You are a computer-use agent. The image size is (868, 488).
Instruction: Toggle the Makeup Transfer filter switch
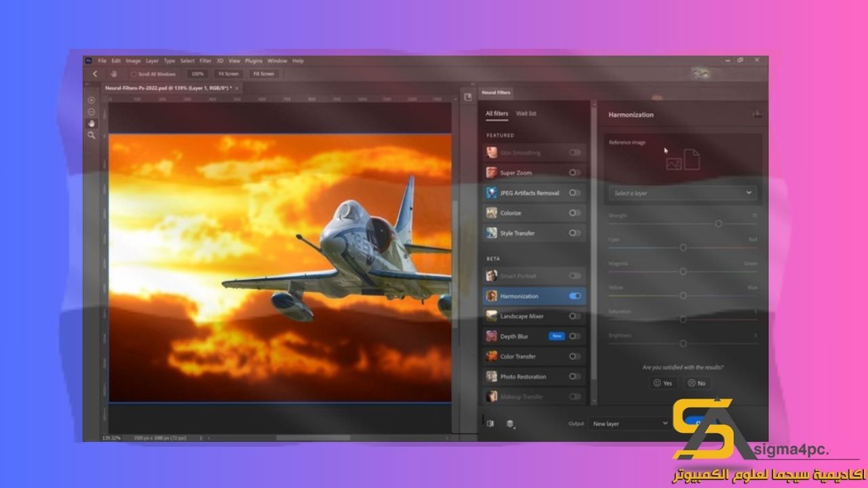tap(575, 396)
